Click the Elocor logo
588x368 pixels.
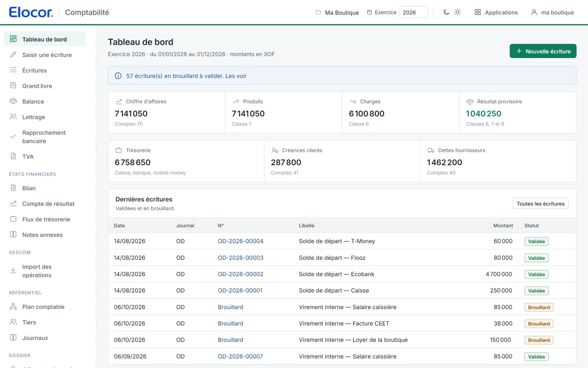tap(31, 12)
